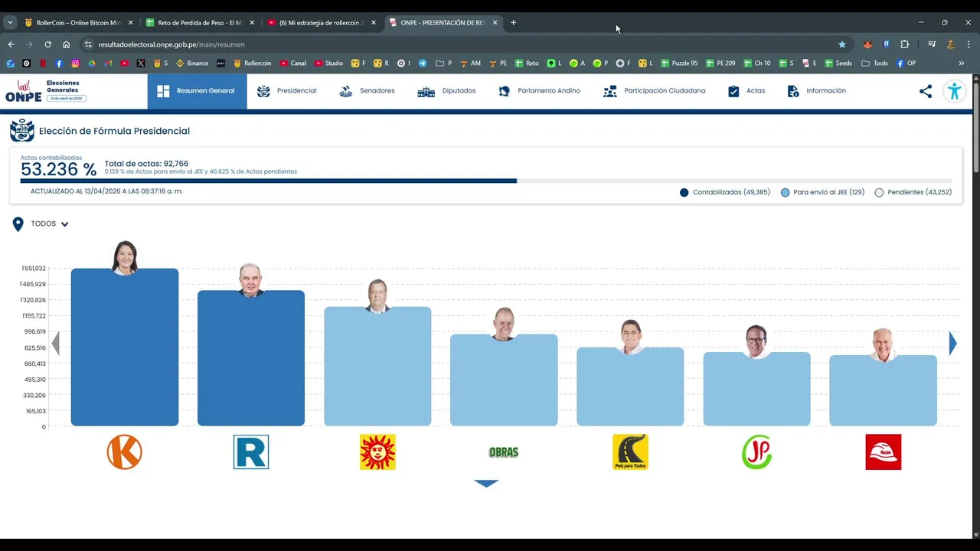Open the Binance bookmark
Viewport: 980px width, 551px height.
click(x=192, y=64)
